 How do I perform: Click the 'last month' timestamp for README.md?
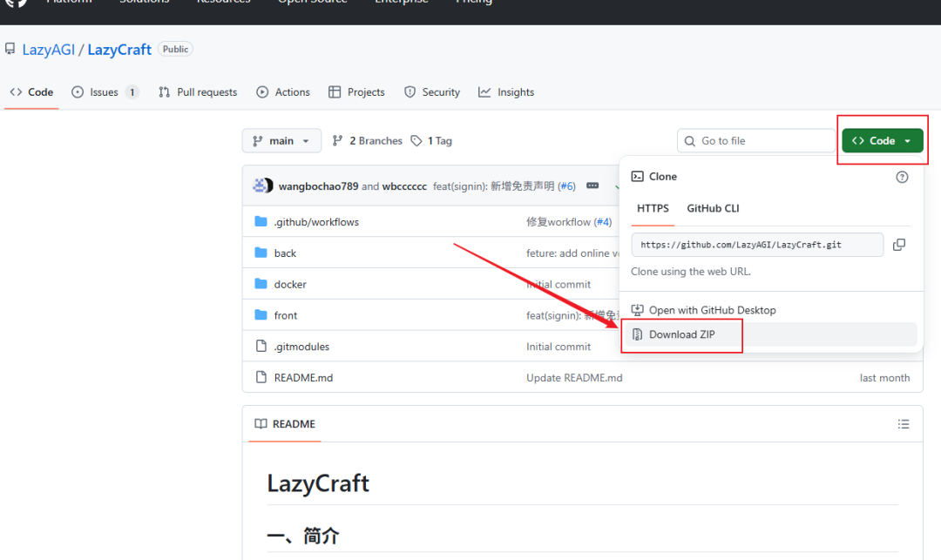coord(884,378)
